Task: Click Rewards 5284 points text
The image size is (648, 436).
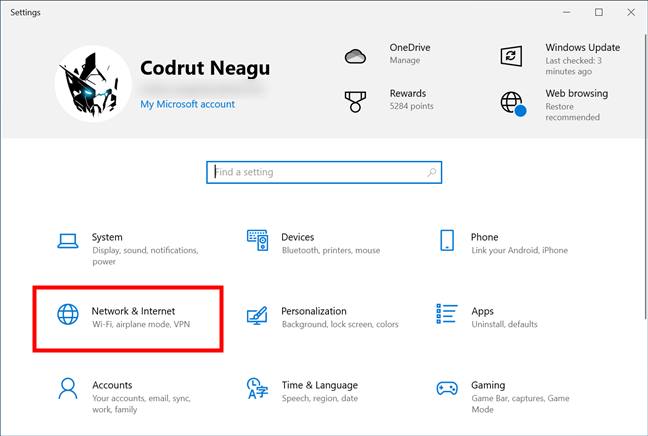Action: [412, 106]
